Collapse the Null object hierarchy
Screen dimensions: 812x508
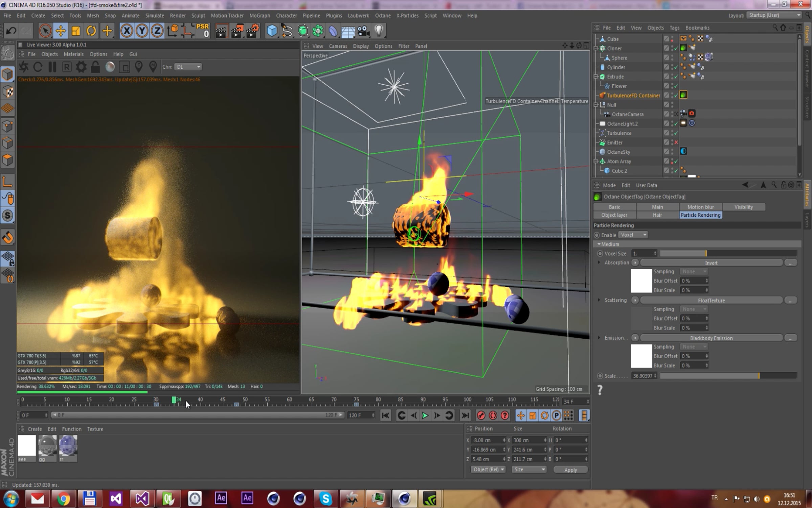[x=596, y=105]
